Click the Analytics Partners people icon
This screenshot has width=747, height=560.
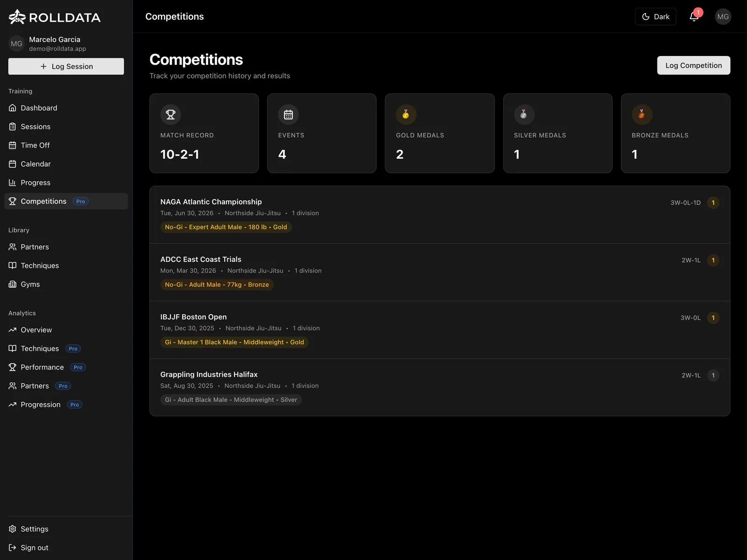[x=13, y=386]
